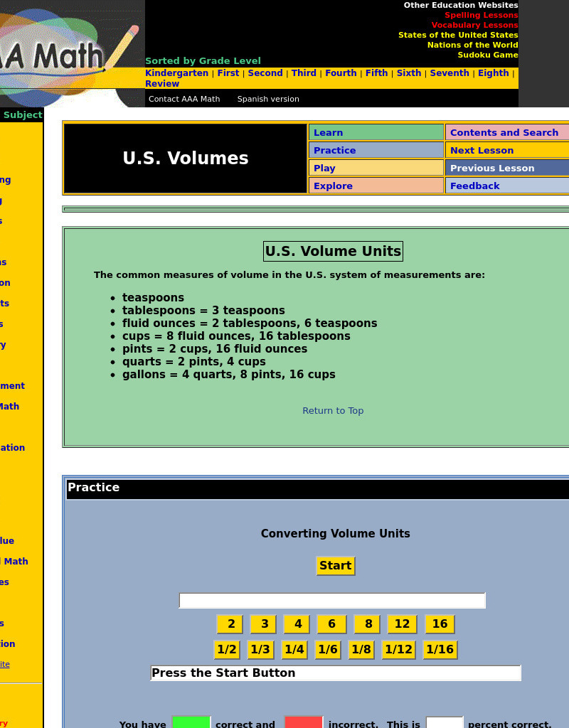
Task: Open Nations of the World
Action: point(472,45)
